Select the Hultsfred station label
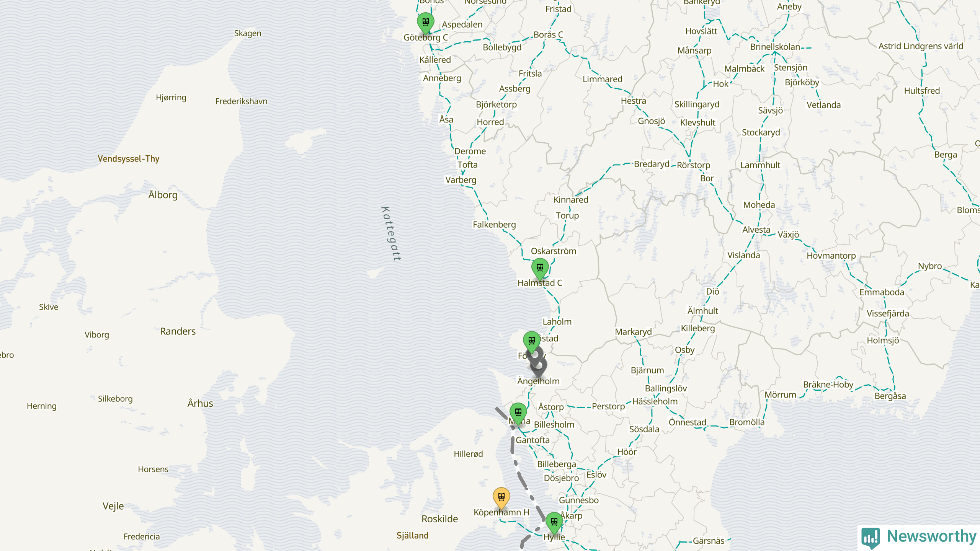 [x=922, y=91]
